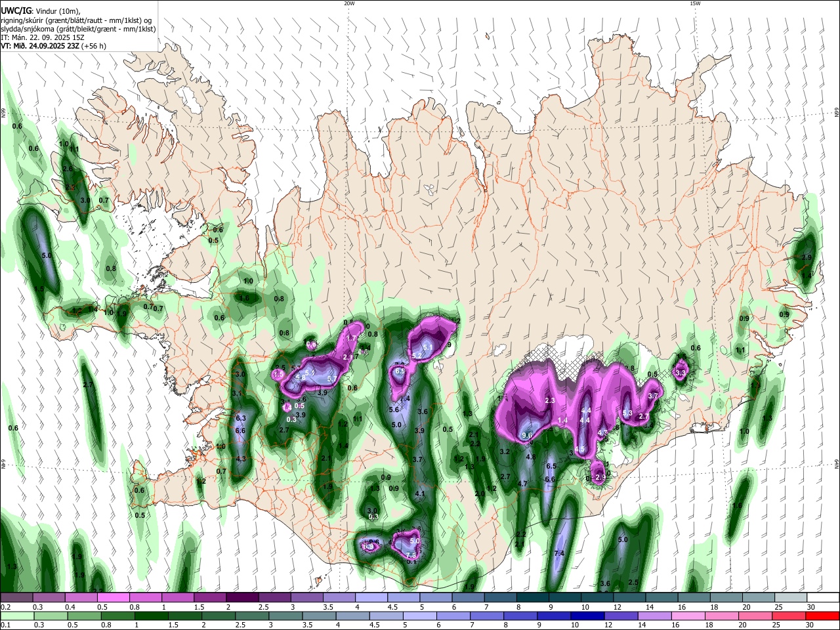Select the '4.1' precipitation value
The image size is (840, 630).
pyautogui.click(x=421, y=493)
